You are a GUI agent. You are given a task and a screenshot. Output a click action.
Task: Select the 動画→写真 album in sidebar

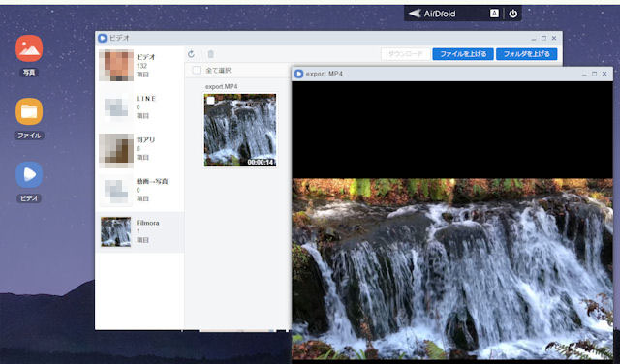[x=139, y=190]
